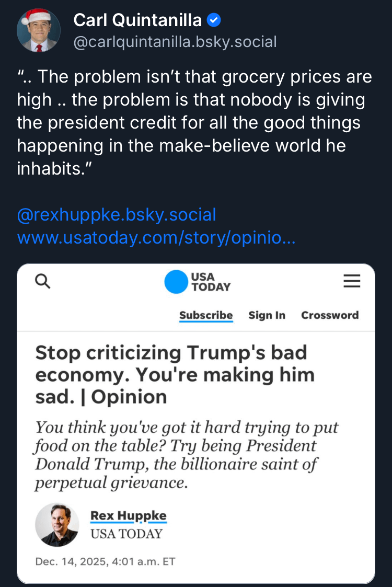Click the USA TODAY blue circle logo
Screen dimensions: 392x587
(x=176, y=282)
